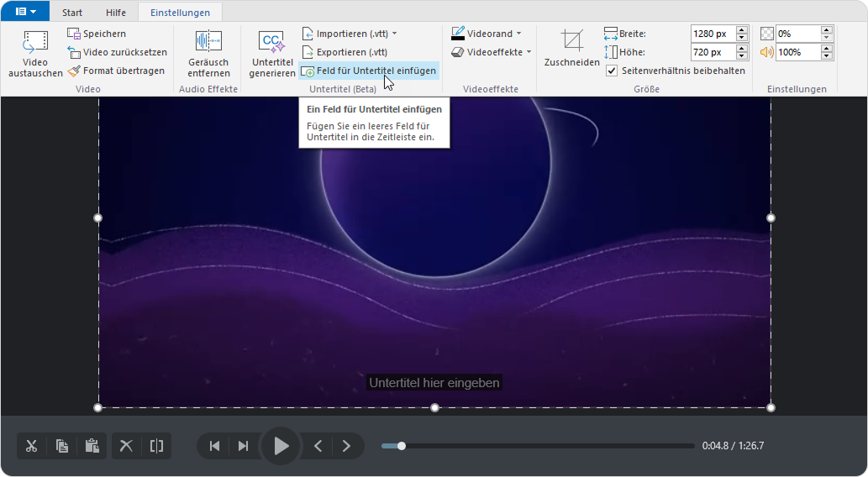The height and width of the screenshot is (477, 868).
Task: Reset the video with Video zurücksetzen
Action: click(x=117, y=52)
